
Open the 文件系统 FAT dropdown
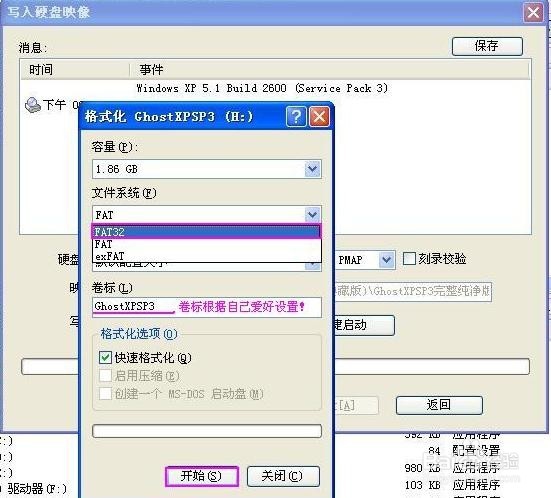click(312, 214)
